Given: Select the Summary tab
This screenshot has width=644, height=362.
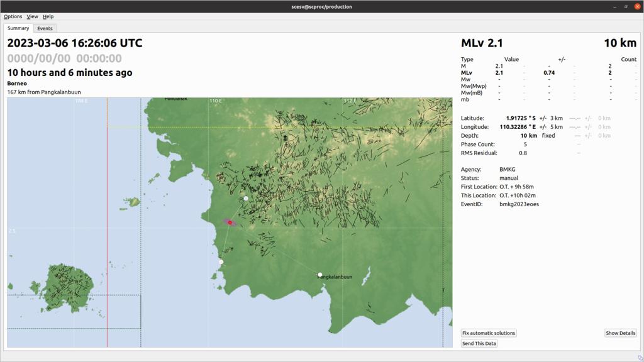Looking at the screenshot, I should (18, 28).
